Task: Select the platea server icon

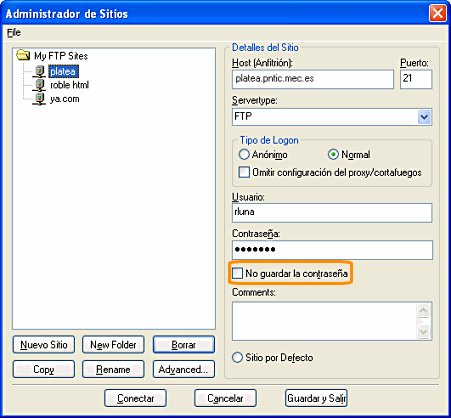Action: pos(40,71)
